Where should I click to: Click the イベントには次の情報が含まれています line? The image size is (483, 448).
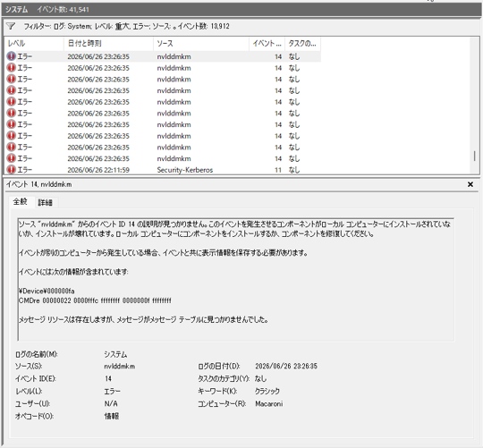(x=73, y=272)
